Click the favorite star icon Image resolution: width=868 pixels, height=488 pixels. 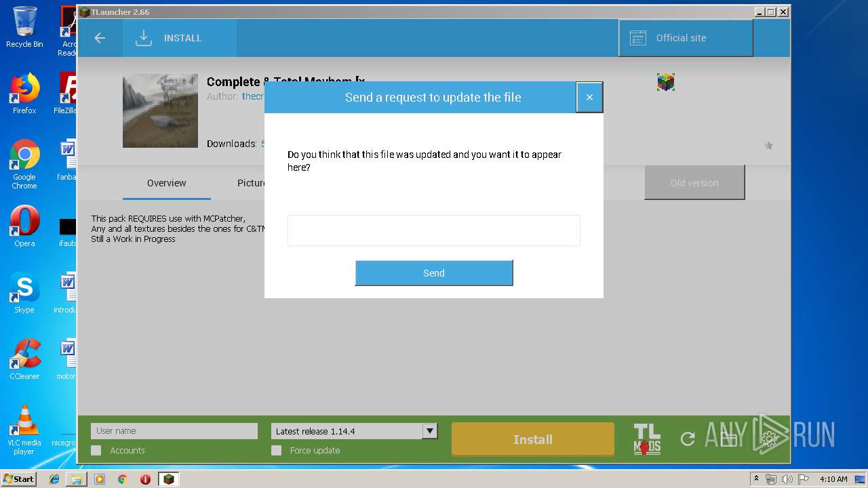(x=769, y=146)
